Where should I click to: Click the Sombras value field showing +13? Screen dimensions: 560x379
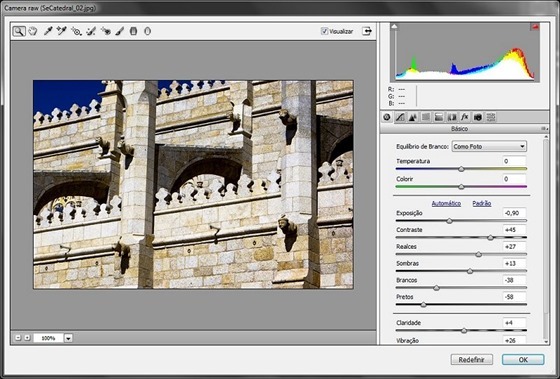514,263
